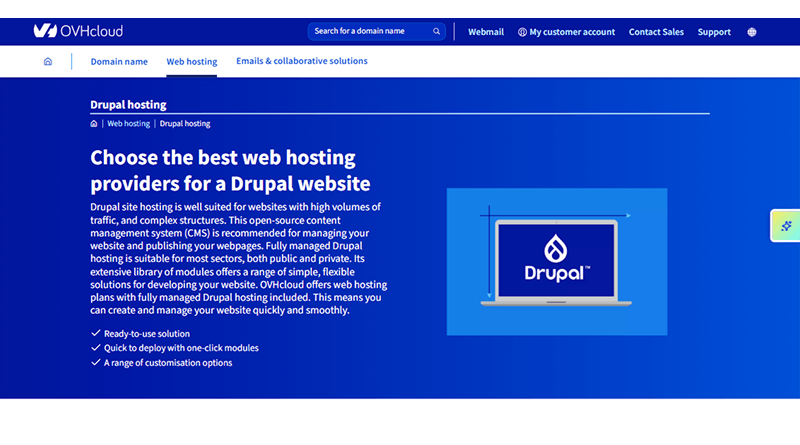Select the Web hosting tab
The width and height of the screenshot is (800, 445).
(191, 61)
